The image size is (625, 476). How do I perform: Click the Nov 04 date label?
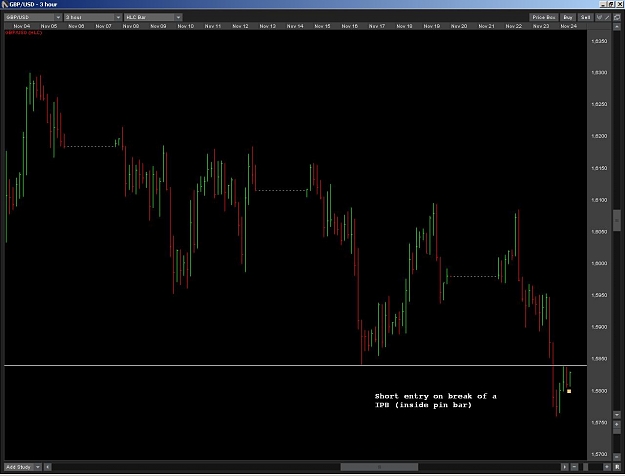click(22, 26)
